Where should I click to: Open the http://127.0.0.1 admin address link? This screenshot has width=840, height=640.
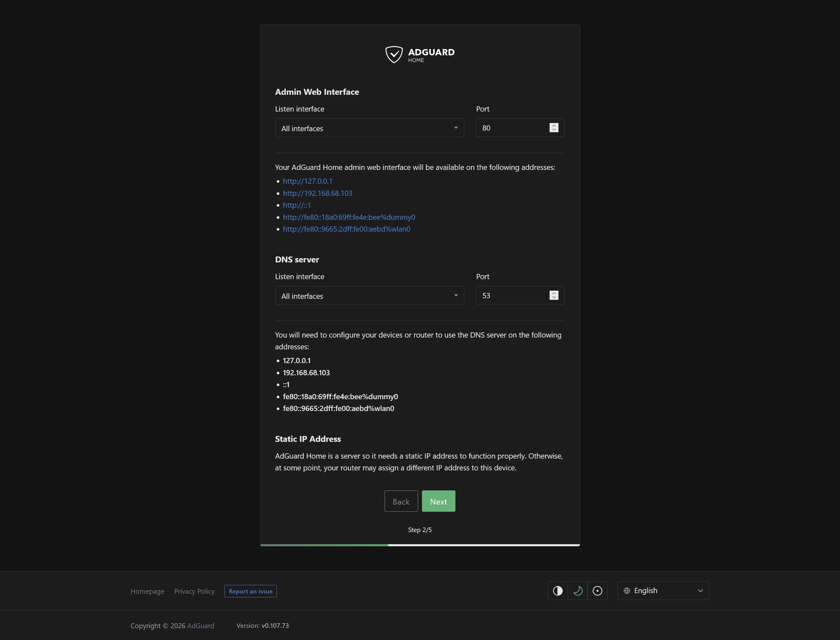click(x=307, y=181)
